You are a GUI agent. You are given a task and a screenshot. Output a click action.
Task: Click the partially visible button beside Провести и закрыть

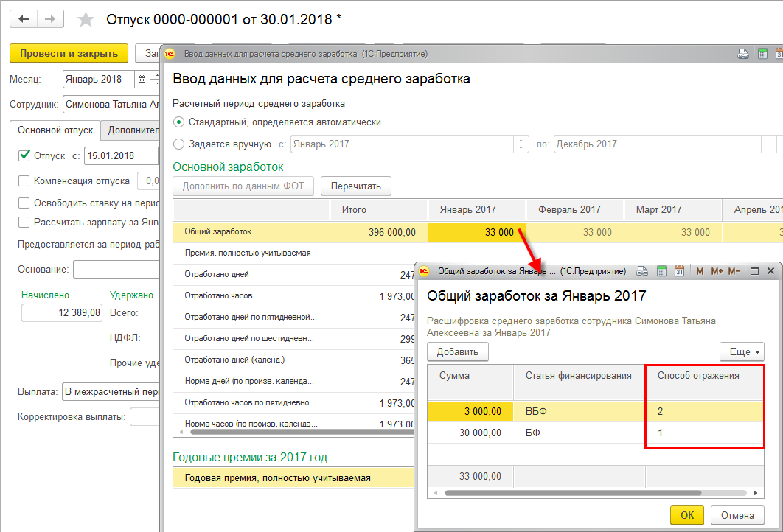coord(147,53)
